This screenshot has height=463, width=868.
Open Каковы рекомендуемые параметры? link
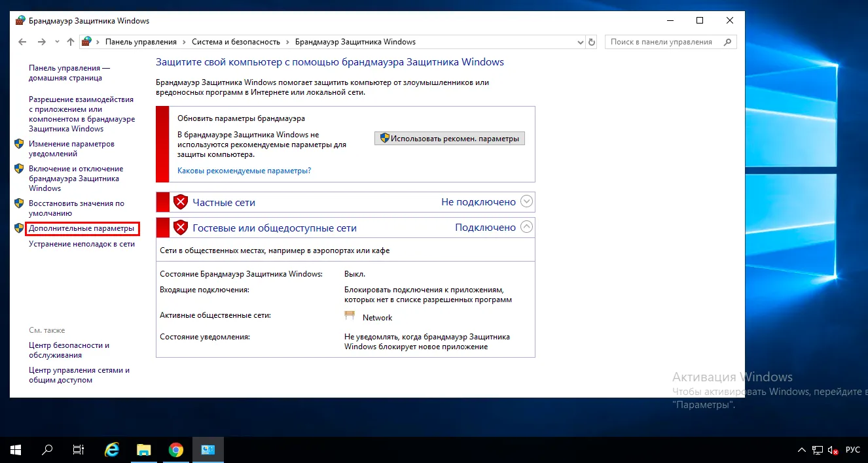tap(244, 171)
